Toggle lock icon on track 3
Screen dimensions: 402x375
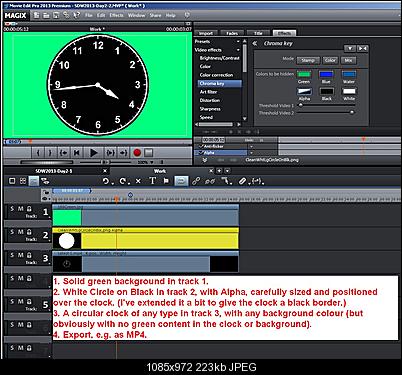point(29,255)
